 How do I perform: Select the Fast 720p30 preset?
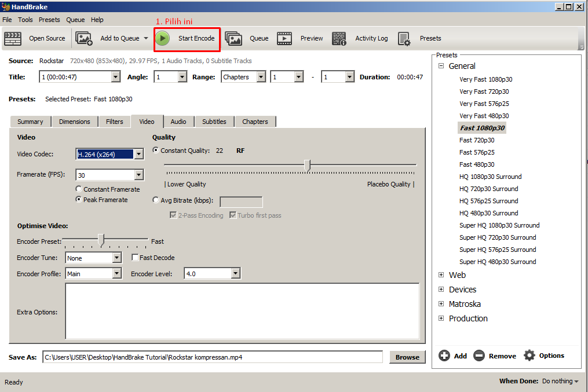point(477,140)
